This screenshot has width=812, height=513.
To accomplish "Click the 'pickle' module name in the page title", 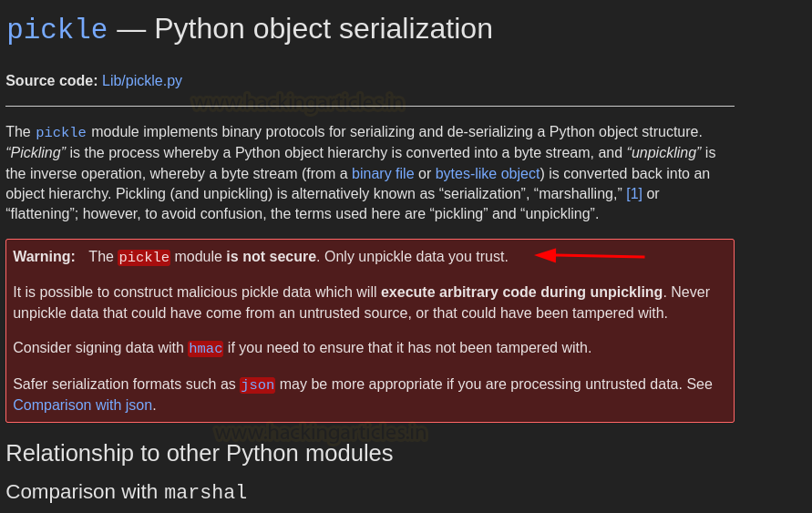I will [x=57, y=29].
